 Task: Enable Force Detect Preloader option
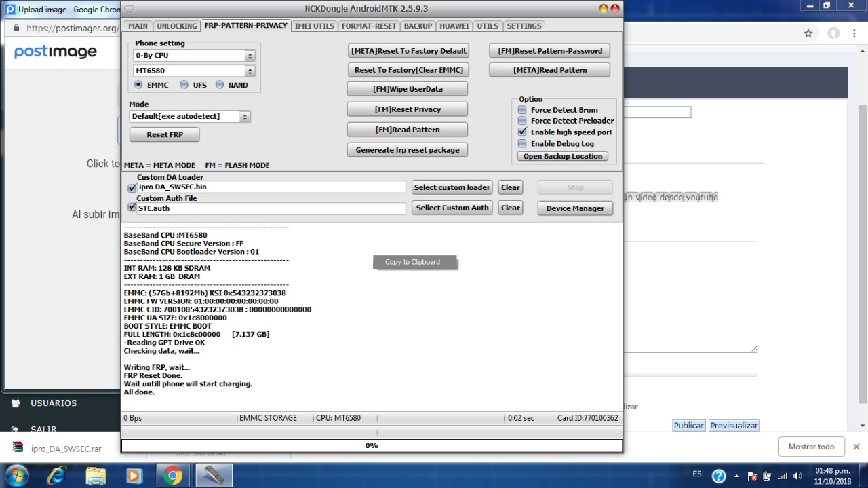(522, 121)
